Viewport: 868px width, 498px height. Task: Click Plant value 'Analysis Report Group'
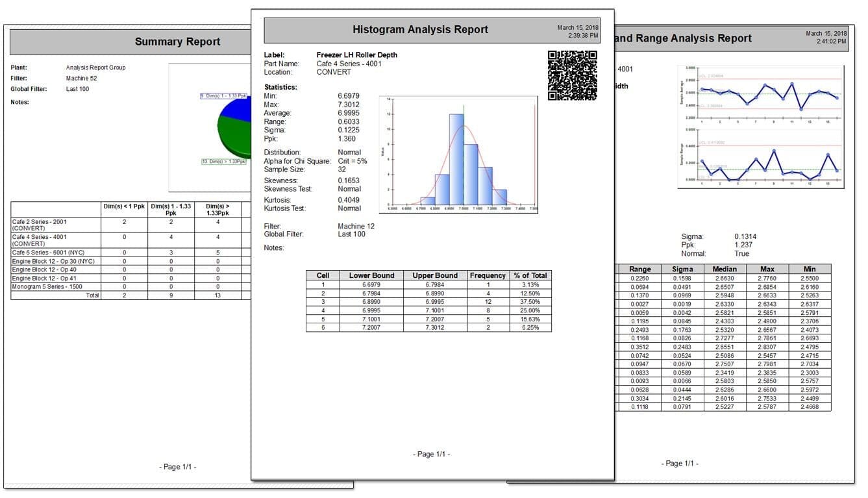tap(95, 68)
